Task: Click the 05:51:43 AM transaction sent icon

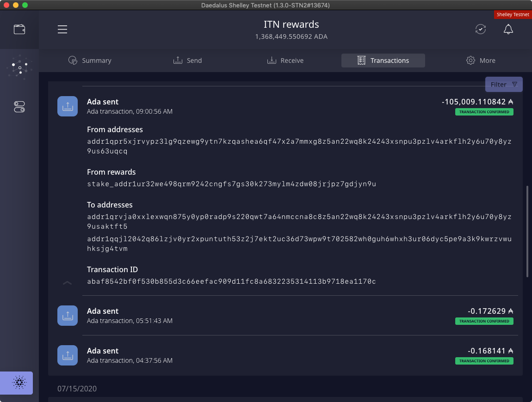Action: pyautogui.click(x=68, y=316)
